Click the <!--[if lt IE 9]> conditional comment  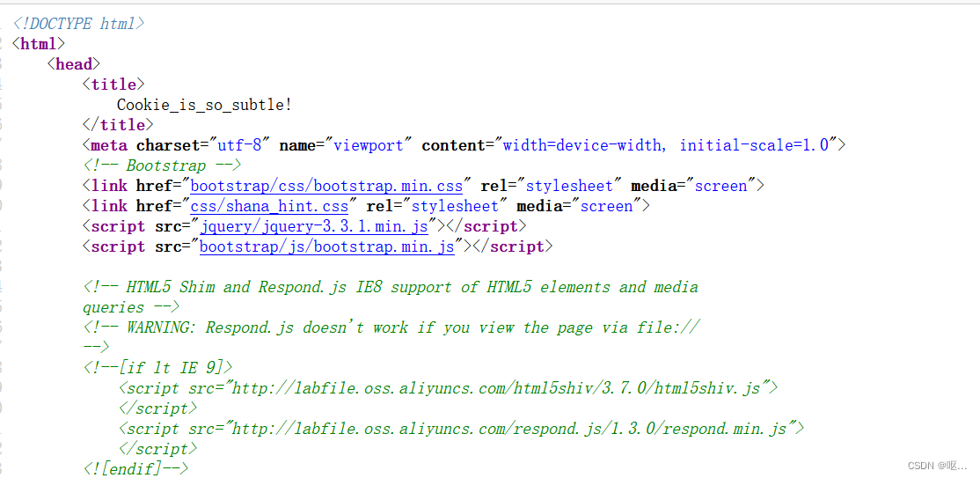tap(158, 367)
